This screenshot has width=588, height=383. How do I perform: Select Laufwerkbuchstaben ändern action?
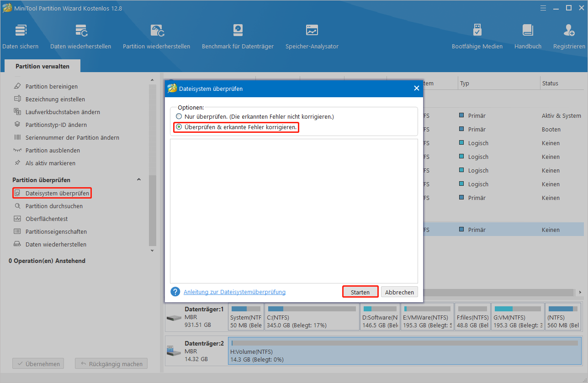(x=57, y=112)
